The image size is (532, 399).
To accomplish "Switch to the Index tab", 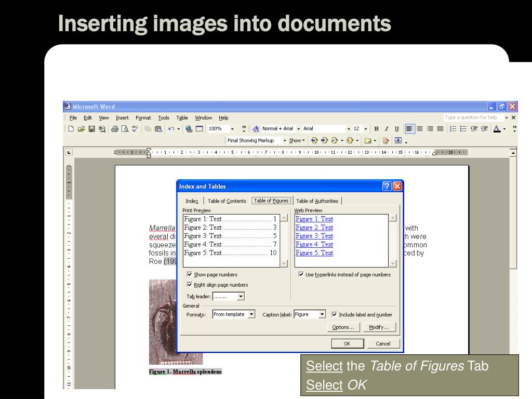I will click(192, 201).
